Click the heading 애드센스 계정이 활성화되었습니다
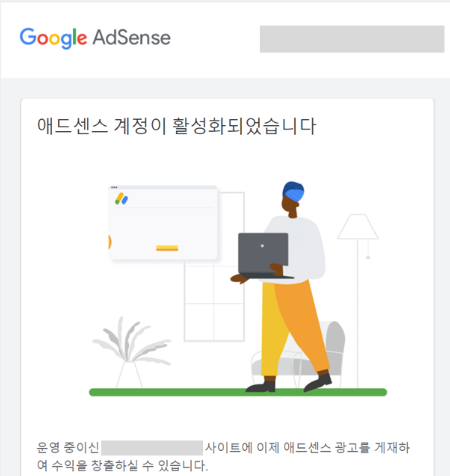The width and height of the screenshot is (450, 476). tap(176, 126)
